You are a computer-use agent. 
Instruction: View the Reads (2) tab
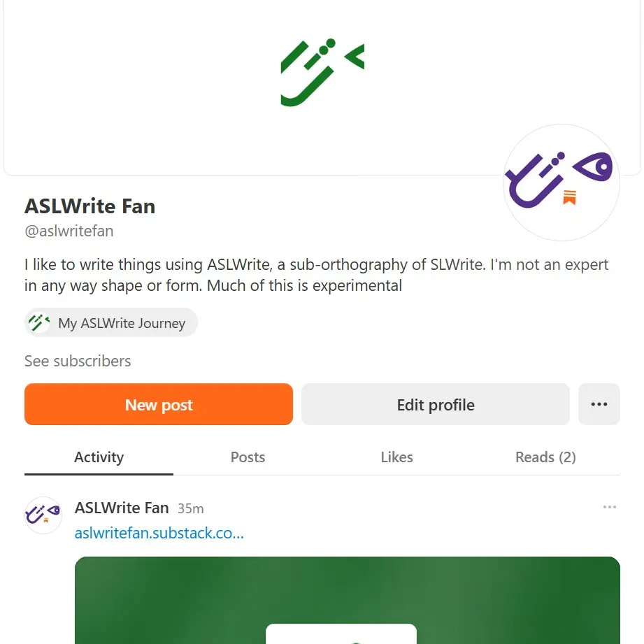(545, 457)
